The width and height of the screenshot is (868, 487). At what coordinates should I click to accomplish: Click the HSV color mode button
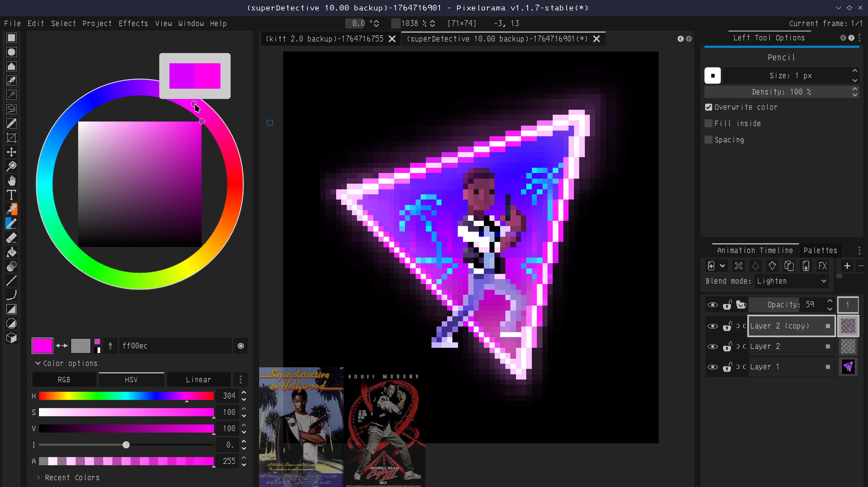point(131,380)
